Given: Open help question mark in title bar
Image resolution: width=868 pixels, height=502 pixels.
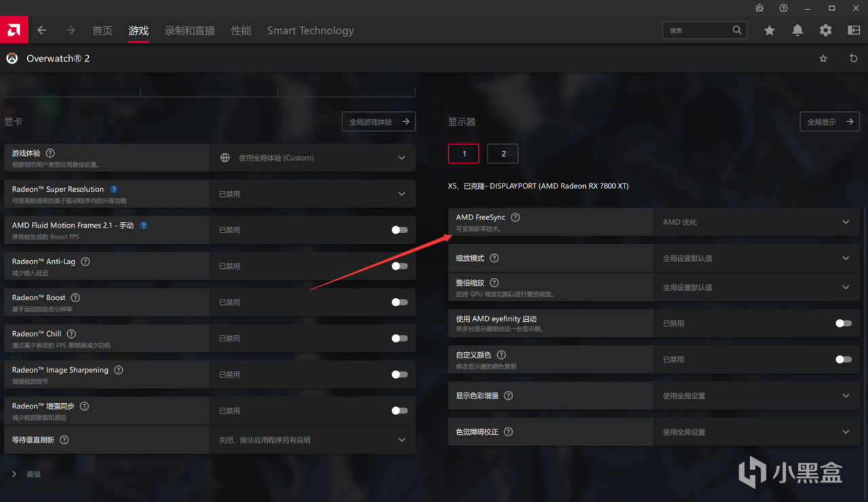Looking at the screenshot, I should click(x=784, y=8).
